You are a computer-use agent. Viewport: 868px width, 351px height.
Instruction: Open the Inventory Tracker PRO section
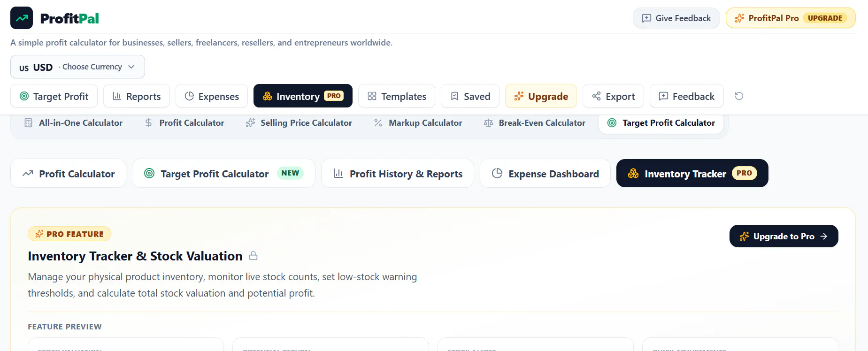tap(692, 174)
